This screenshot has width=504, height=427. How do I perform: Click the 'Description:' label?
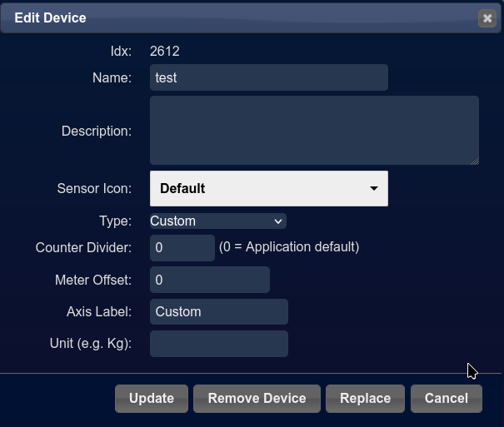[x=97, y=131]
